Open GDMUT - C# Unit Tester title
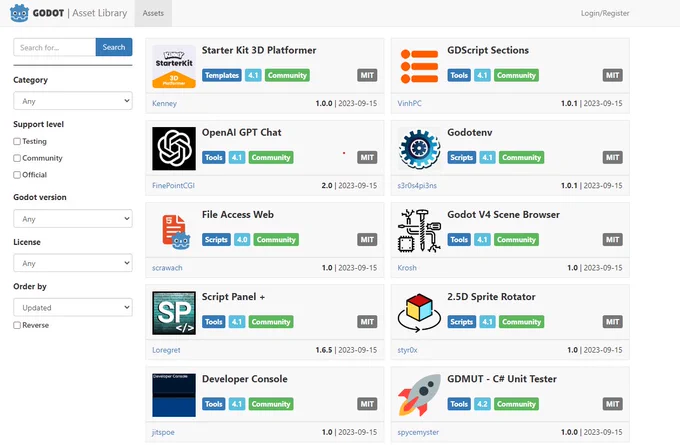Viewport: 680px width, 445px height. pos(502,379)
